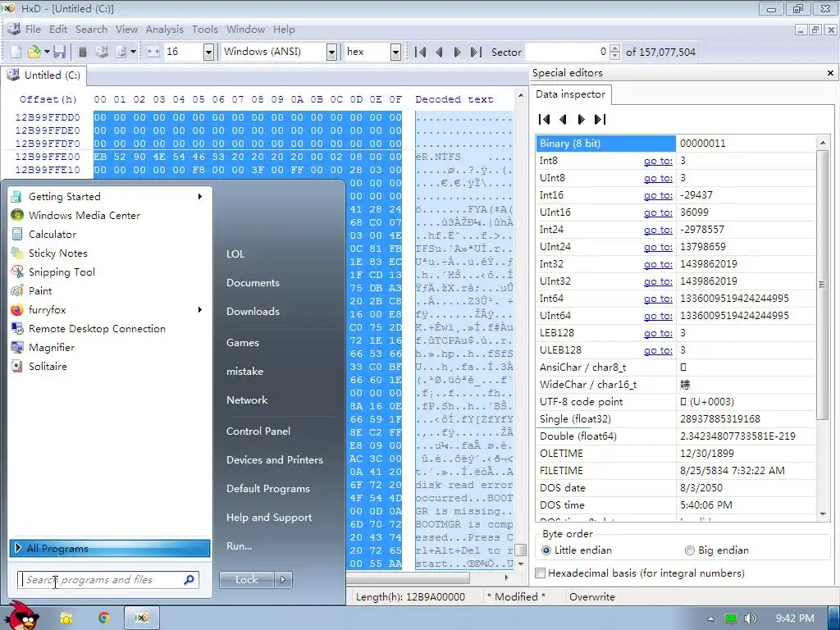Select the Data inspector tab

click(570, 94)
